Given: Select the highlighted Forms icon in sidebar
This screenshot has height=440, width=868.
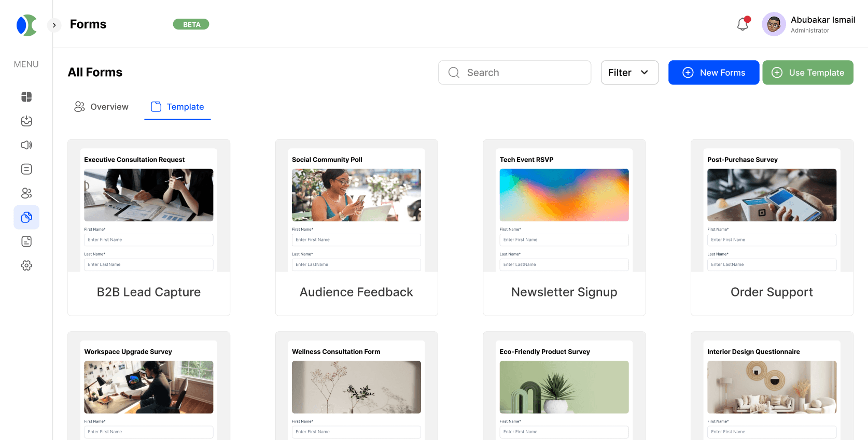Looking at the screenshot, I should tap(26, 217).
